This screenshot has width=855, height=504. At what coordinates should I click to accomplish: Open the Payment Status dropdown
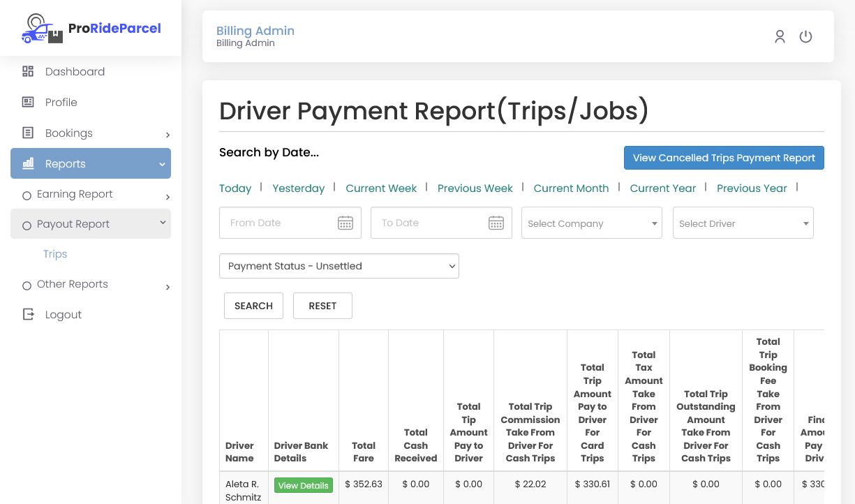[339, 266]
